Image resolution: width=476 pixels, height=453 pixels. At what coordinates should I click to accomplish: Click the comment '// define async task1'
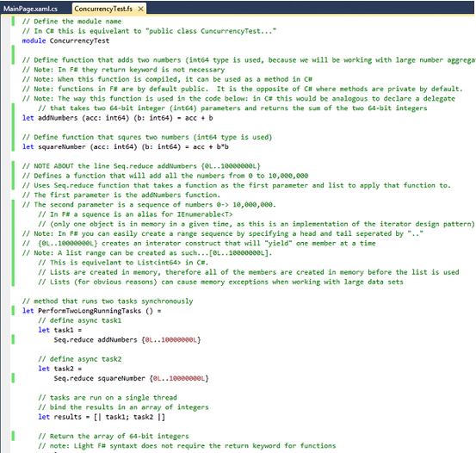click(x=79, y=320)
